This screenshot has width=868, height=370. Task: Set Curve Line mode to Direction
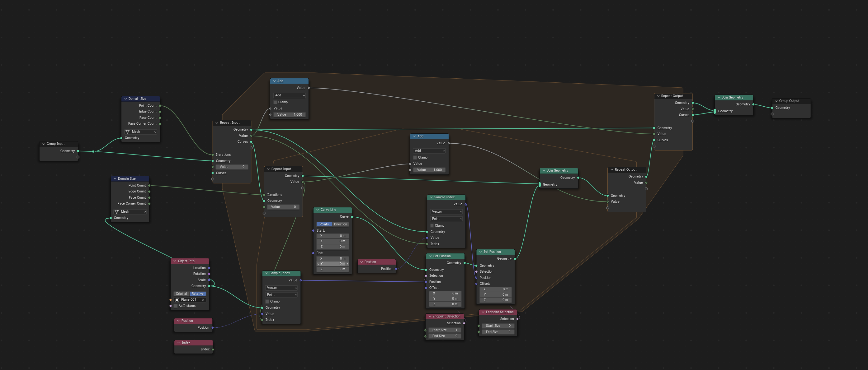(341, 224)
